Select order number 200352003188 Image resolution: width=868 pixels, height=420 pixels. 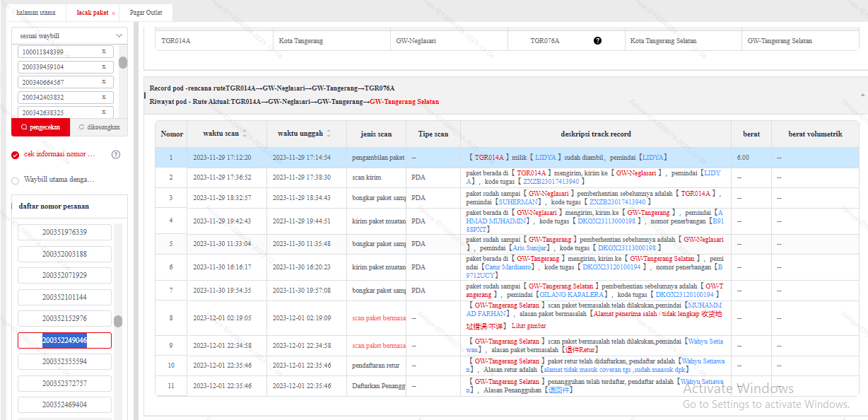(x=64, y=254)
